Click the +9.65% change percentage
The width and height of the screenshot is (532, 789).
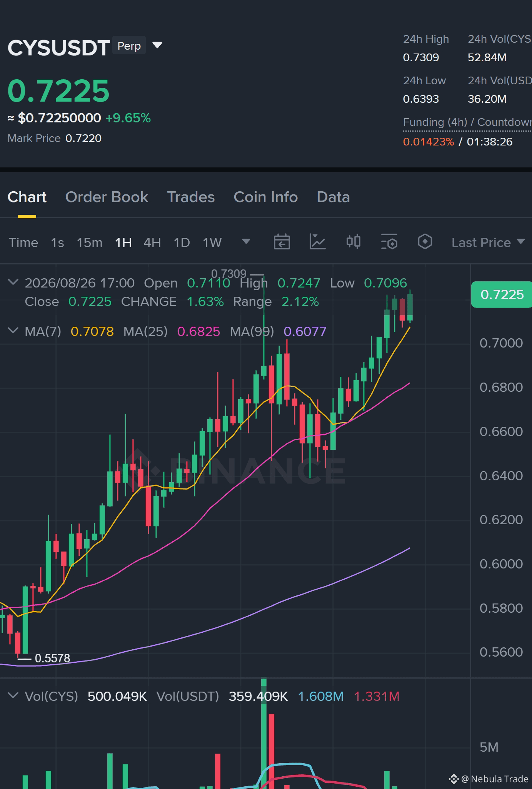coord(128,118)
